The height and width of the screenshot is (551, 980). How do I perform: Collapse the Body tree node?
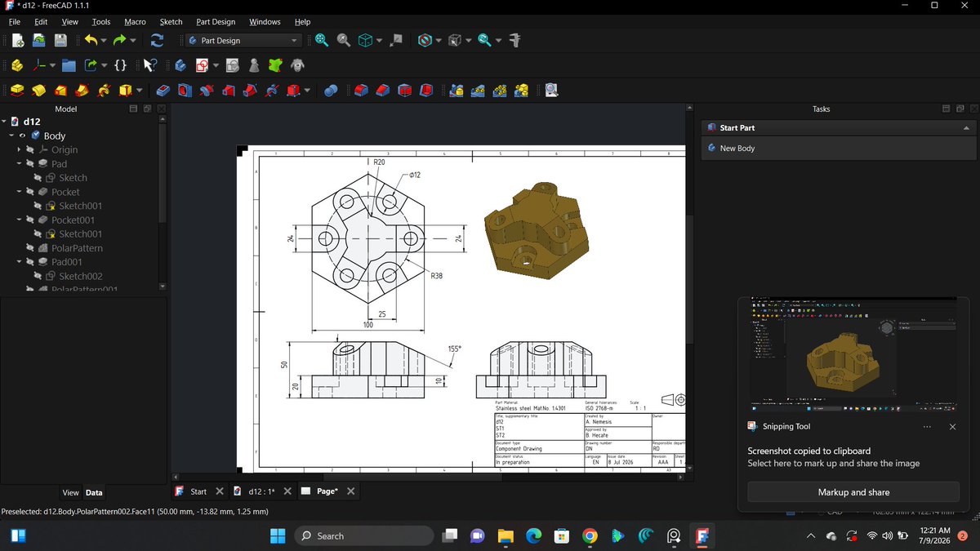(11, 136)
